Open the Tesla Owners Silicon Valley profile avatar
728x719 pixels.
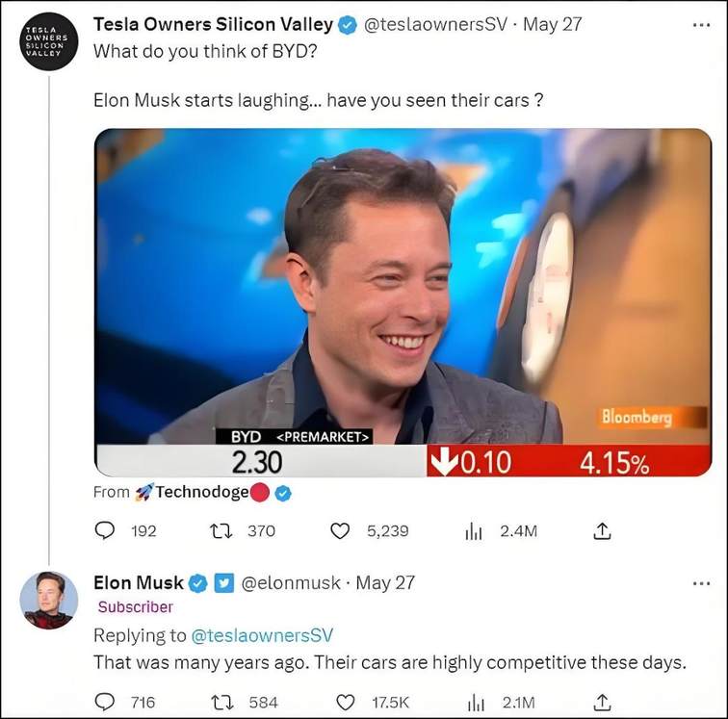(x=49, y=41)
